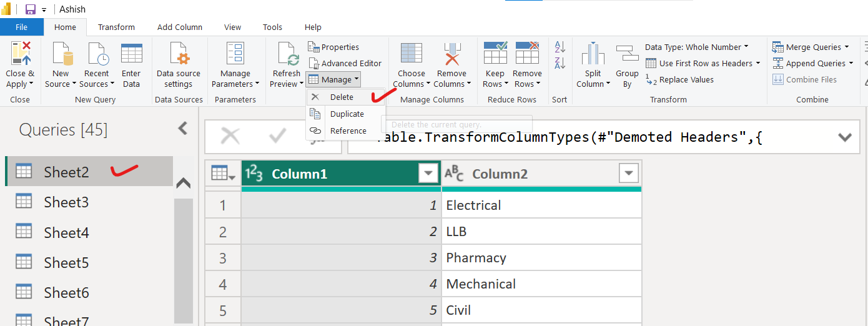Click the Sort ascending A-Z icon
868x326 pixels.
click(560, 47)
